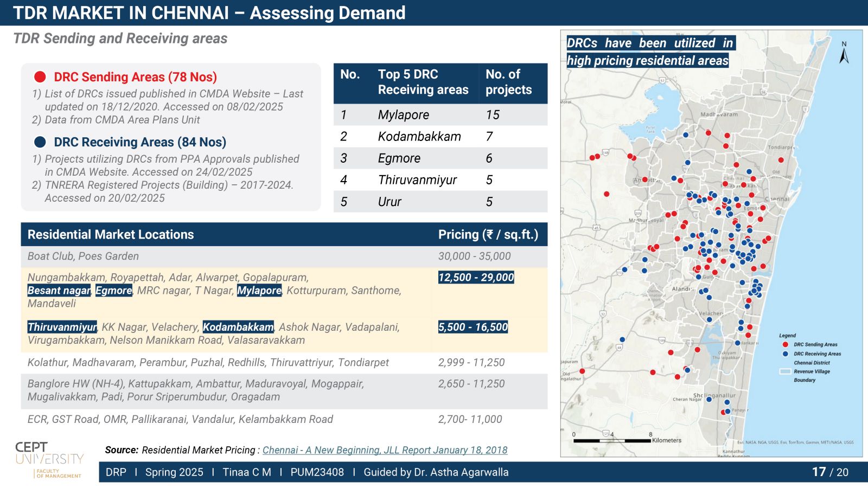Click the highlighted 'Kodambakkam' label in pricing table
This screenshot has height=488, width=868.
238,327
